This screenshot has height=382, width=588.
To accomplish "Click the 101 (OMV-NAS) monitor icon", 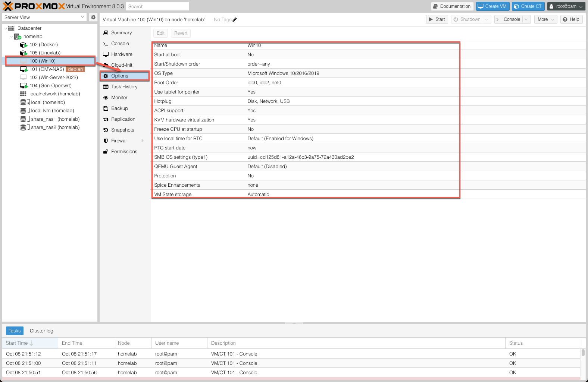I will tap(24, 69).
